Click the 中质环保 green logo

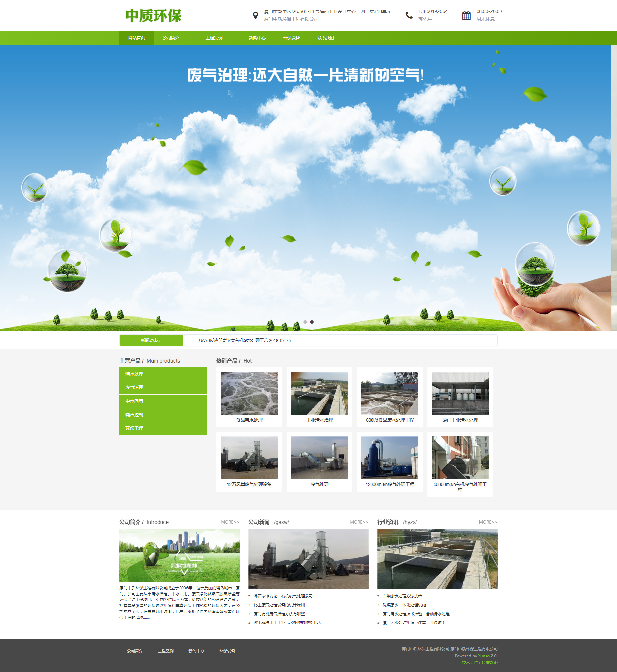pos(153,16)
